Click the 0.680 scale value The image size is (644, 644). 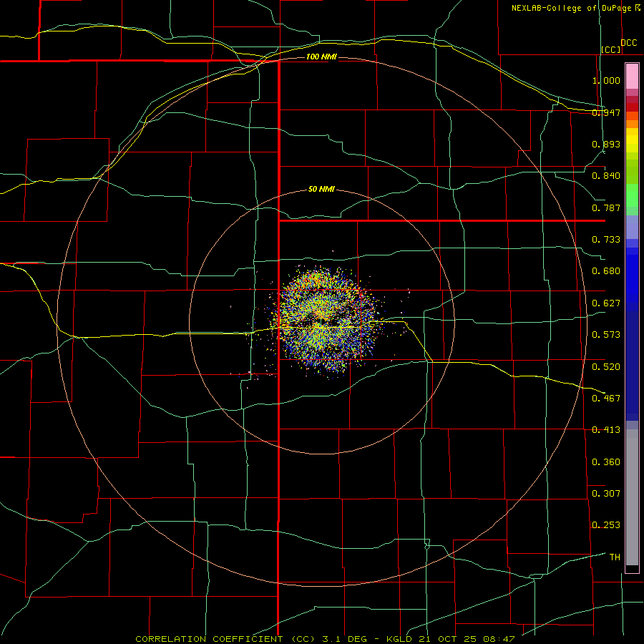point(606,271)
